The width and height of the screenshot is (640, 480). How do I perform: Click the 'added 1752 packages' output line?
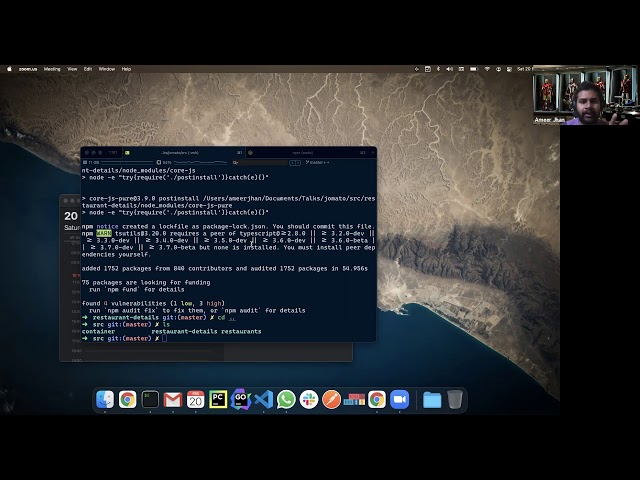click(x=224, y=269)
